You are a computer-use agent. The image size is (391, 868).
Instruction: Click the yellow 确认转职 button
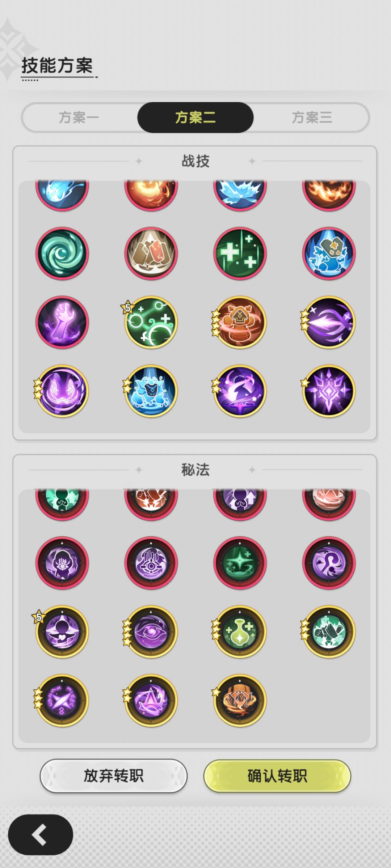point(277,776)
